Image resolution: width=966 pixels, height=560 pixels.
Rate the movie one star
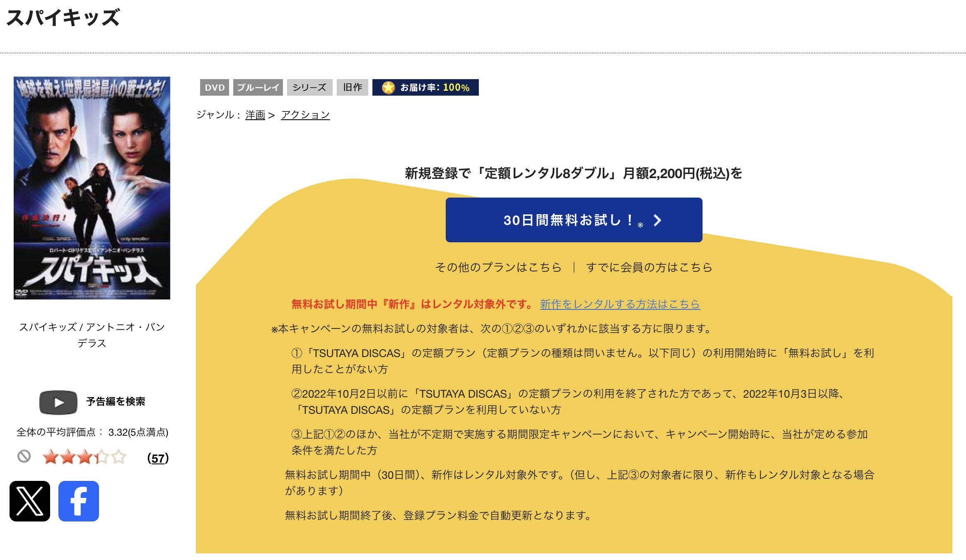(x=50, y=457)
